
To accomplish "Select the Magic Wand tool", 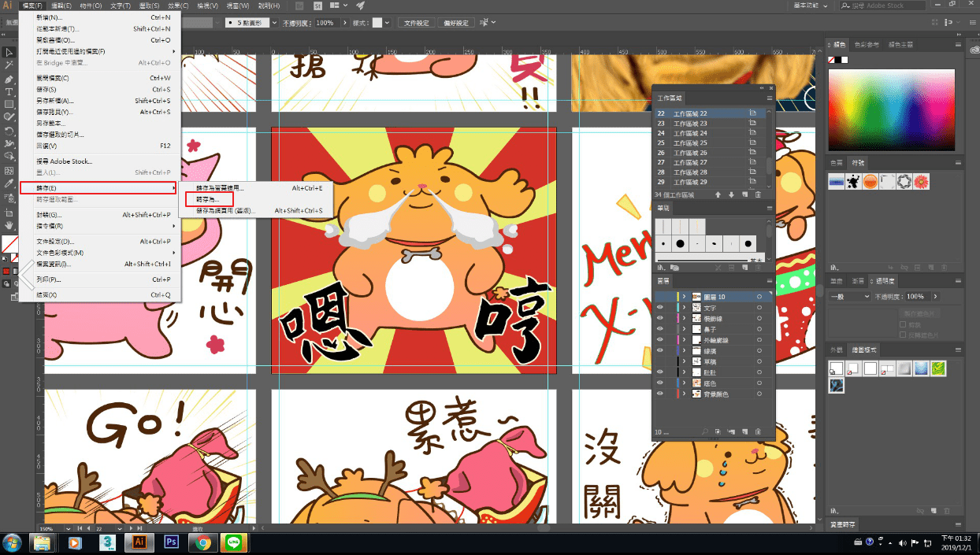I will tap(9, 65).
